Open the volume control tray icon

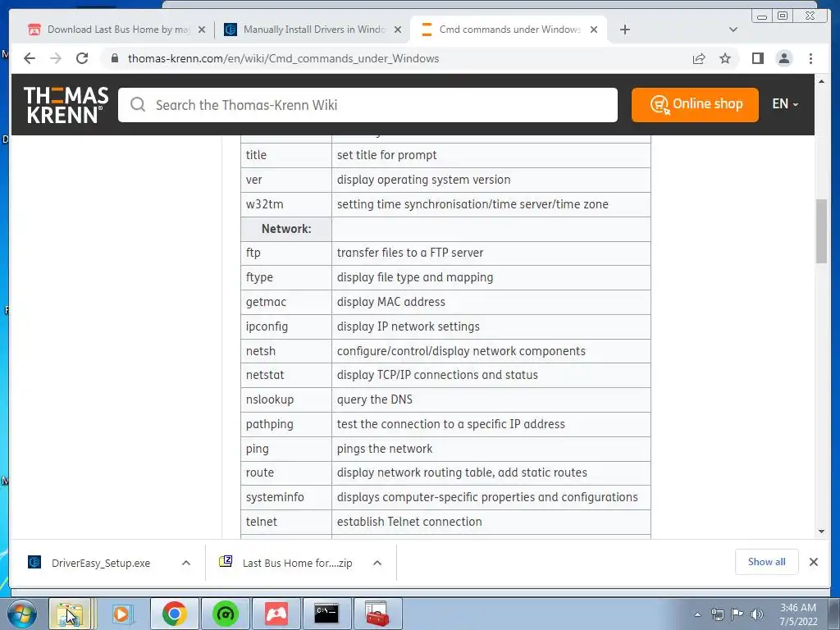tap(757, 614)
